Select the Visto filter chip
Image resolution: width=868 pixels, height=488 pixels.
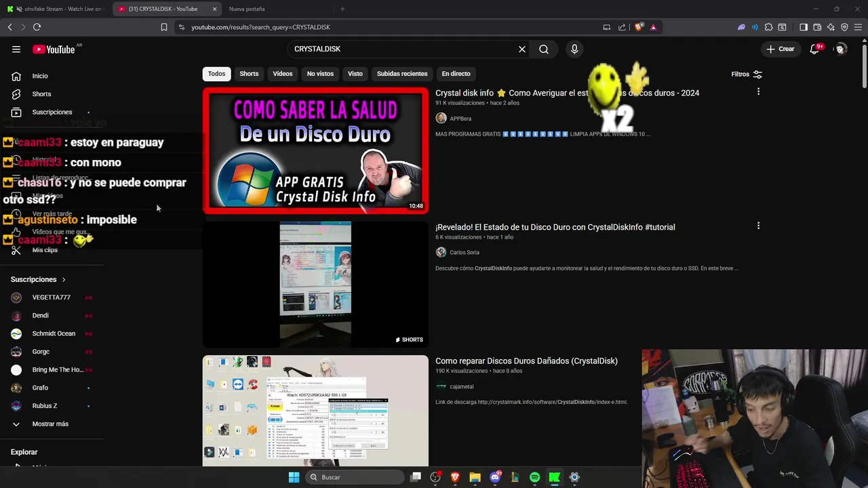355,74
